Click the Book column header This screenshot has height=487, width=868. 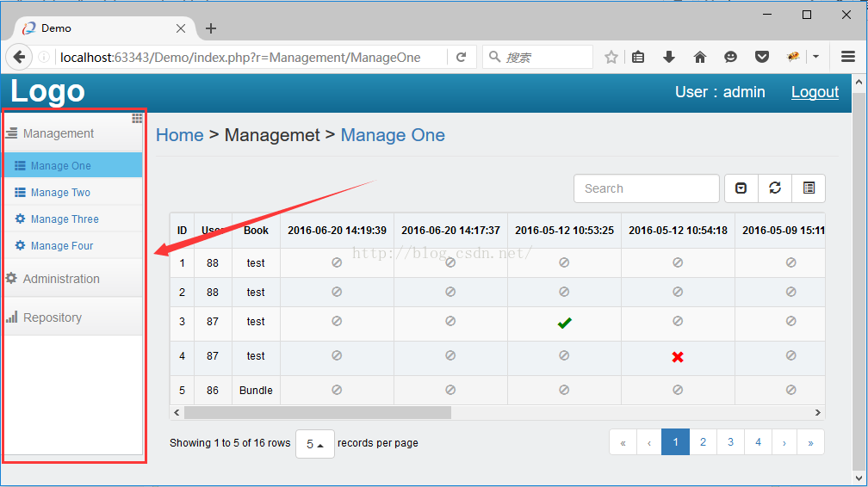point(256,231)
